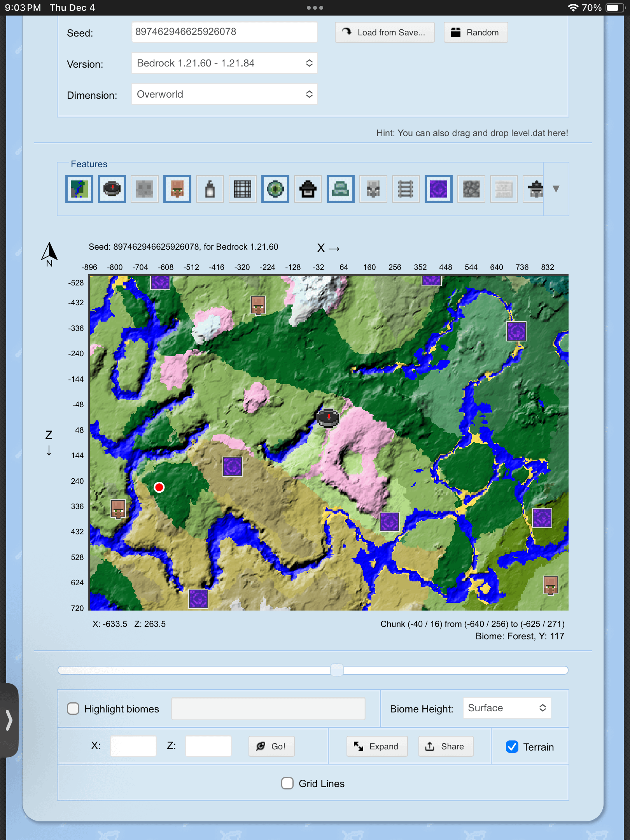The height and width of the screenshot is (840, 630).
Task: Toggle the spawn compass feature icon
Action: pyautogui.click(x=112, y=189)
